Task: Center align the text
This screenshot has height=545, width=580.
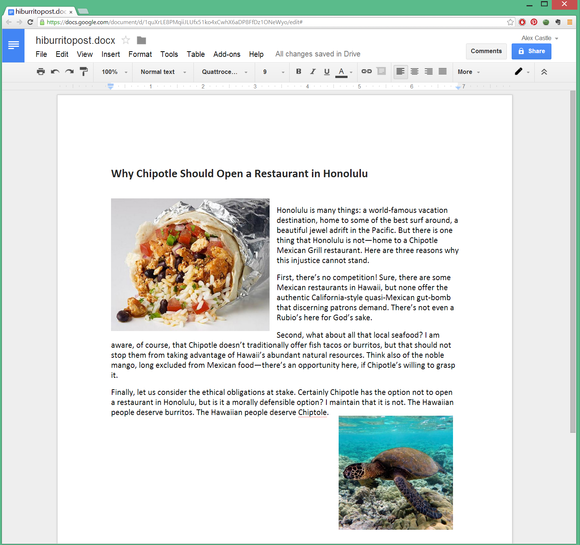Action: click(415, 71)
